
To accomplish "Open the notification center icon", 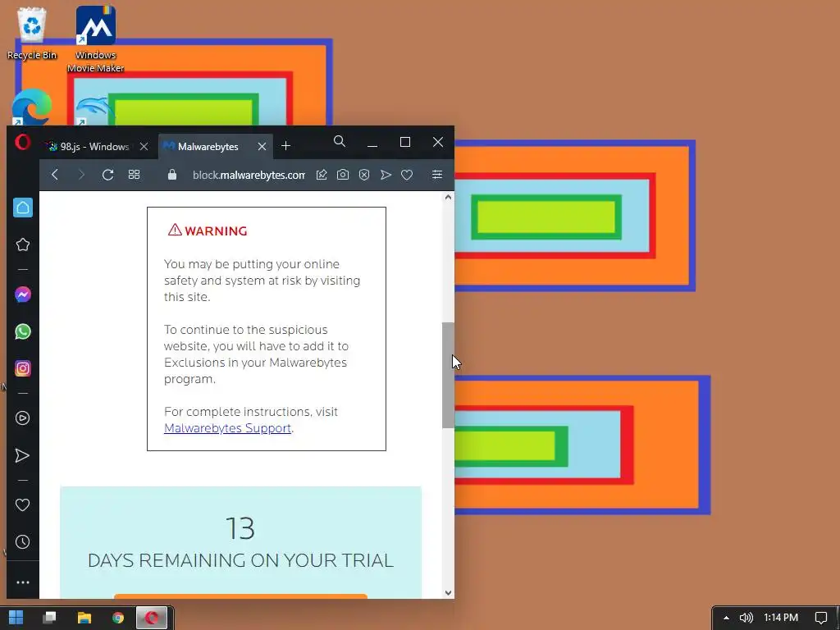I will 820,618.
